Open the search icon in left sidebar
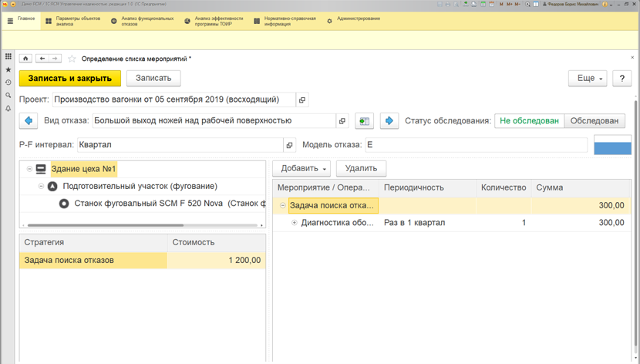The width and height of the screenshot is (640, 364). pos(8,96)
